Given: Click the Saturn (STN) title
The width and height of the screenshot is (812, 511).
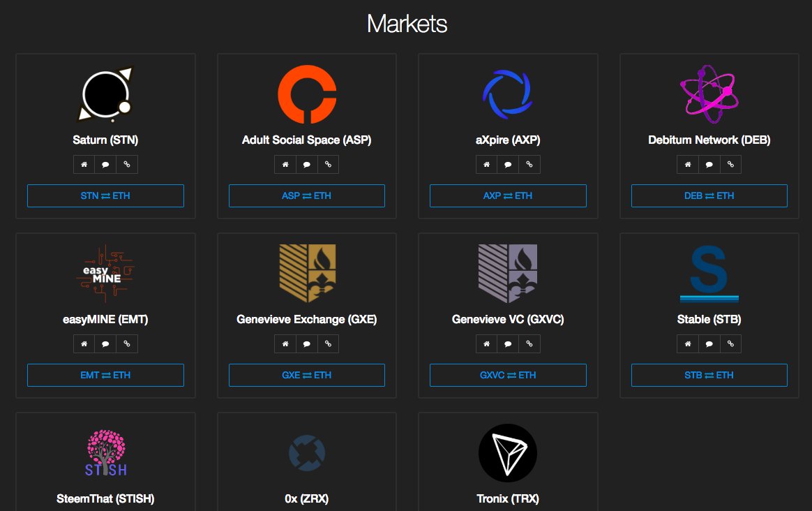Looking at the screenshot, I should (105, 140).
